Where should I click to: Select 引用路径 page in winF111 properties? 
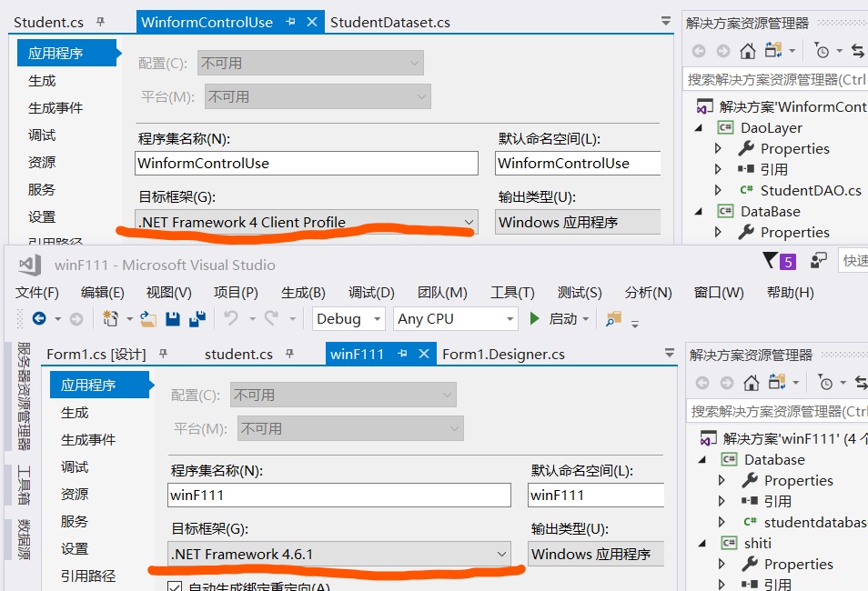88,576
